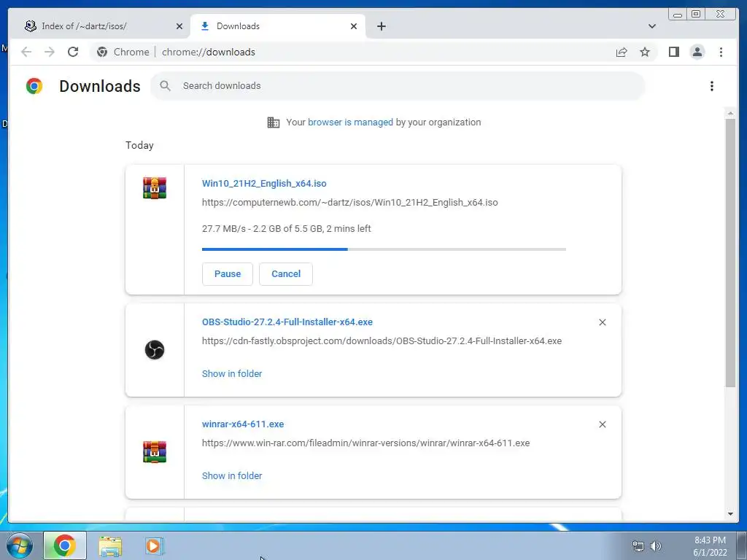The width and height of the screenshot is (747, 560).
Task: Open the winrar-x64-611.exe file link
Action: 243,424
